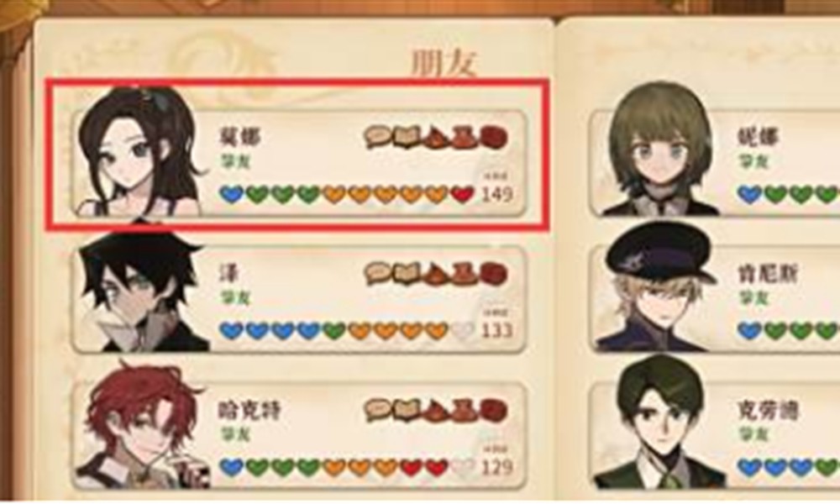840x504 pixels.
Task: Click the empty heart in 泽's affection bar
Action: click(x=462, y=331)
